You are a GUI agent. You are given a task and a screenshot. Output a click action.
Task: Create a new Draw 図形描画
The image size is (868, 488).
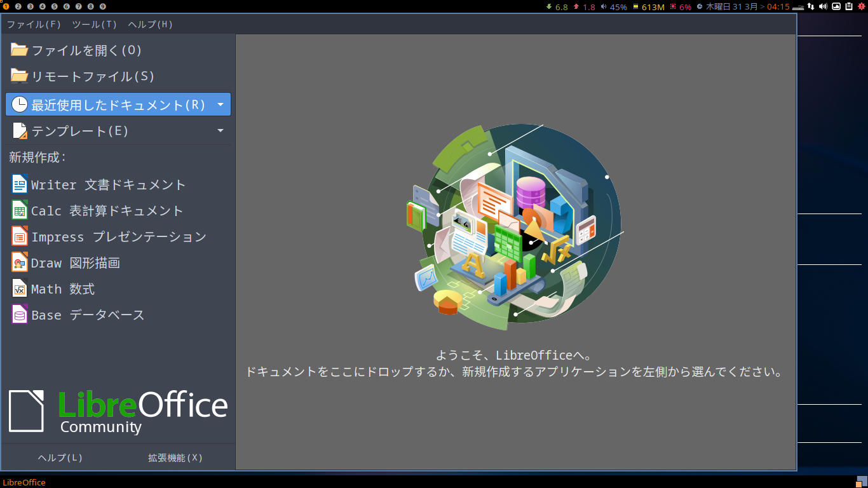[118, 262]
